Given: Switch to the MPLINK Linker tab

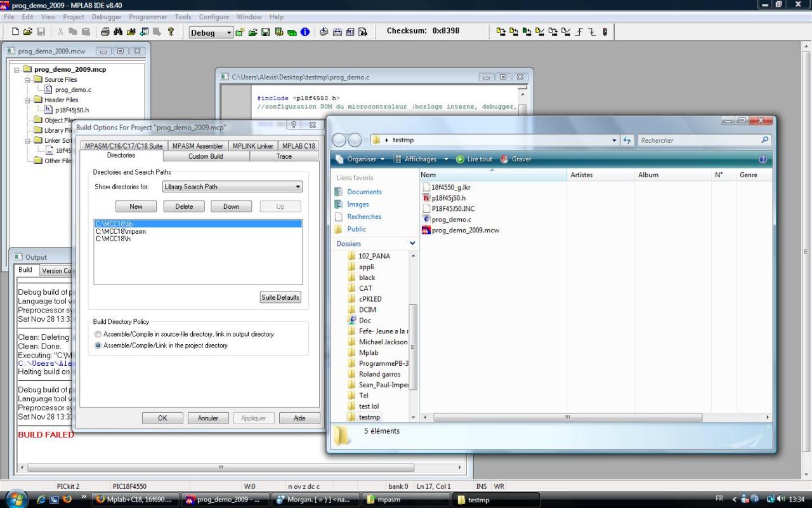Looking at the screenshot, I should (x=253, y=146).
